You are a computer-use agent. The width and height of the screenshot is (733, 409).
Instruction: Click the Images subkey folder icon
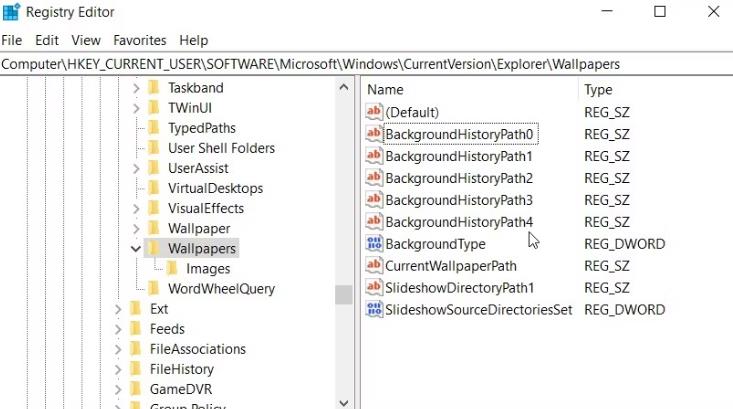(x=172, y=268)
